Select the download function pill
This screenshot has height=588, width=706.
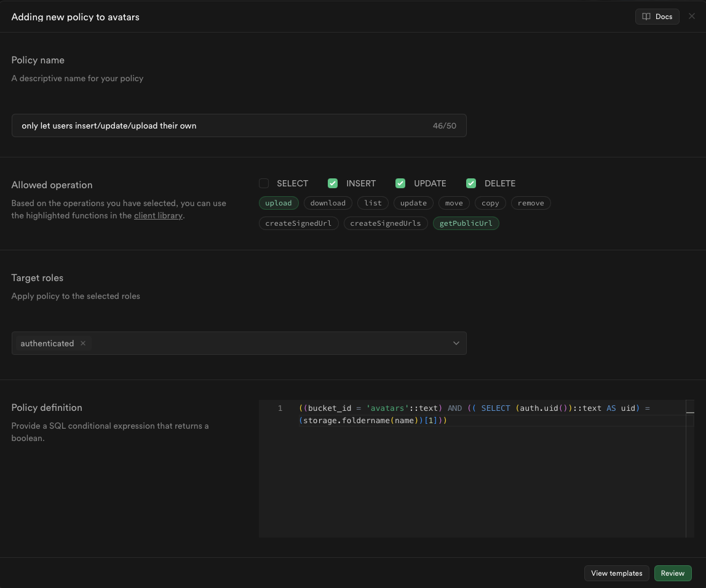pyautogui.click(x=328, y=202)
